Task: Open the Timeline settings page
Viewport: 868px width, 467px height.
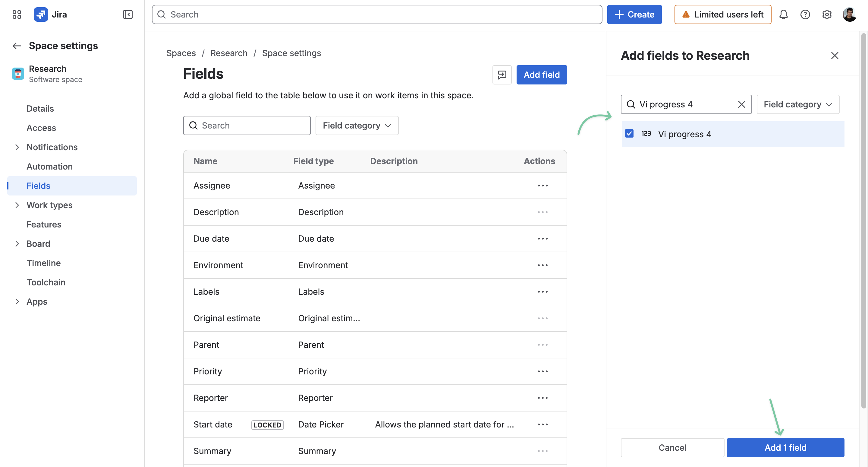Action: 44,263
